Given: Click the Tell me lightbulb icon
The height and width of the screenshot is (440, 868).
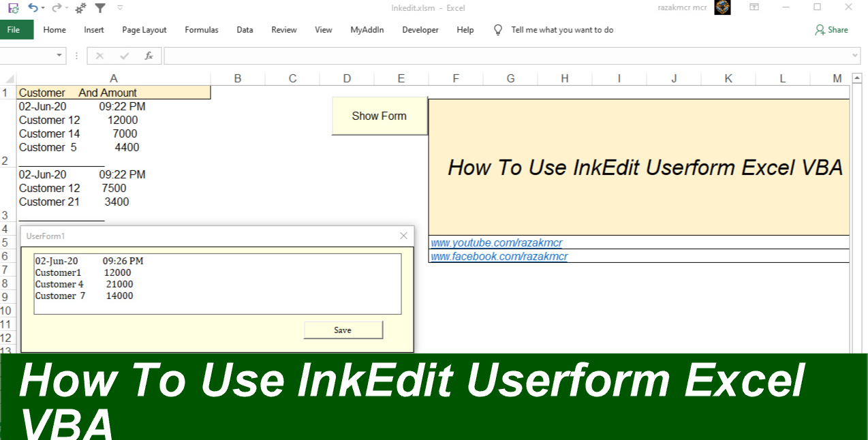Looking at the screenshot, I should 498,30.
